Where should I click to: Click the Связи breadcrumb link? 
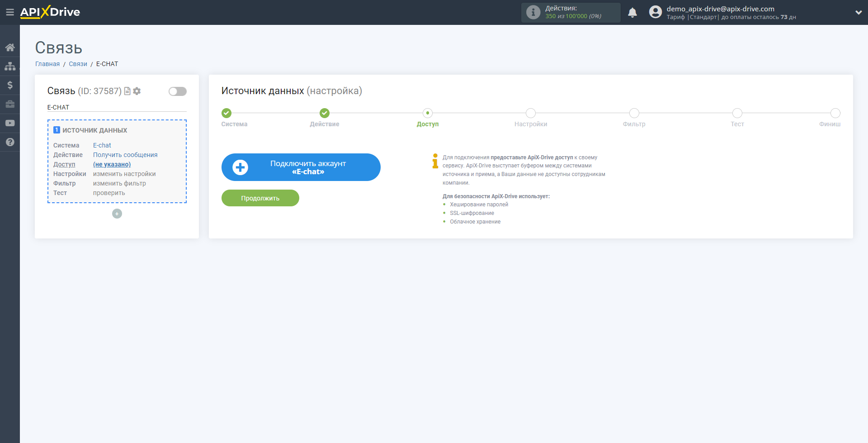click(78, 64)
